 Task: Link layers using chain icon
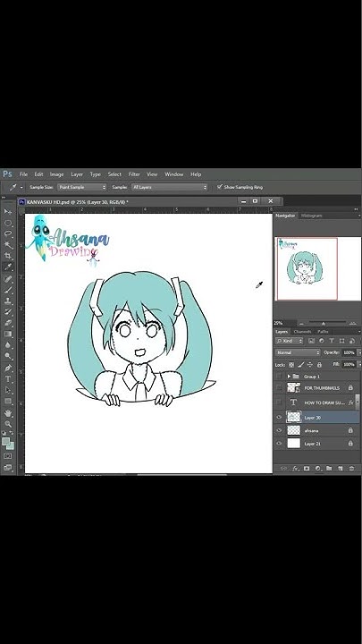283,468
